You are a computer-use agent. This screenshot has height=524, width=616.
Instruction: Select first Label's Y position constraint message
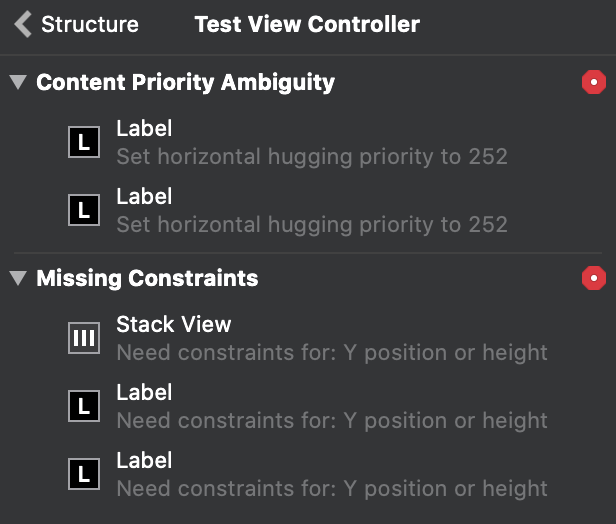(332, 421)
